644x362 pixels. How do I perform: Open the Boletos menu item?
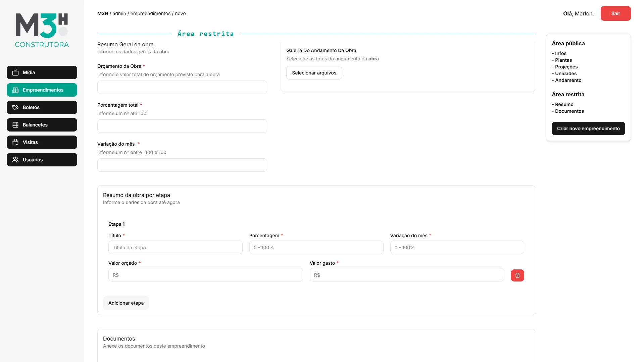[x=42, y=107]
